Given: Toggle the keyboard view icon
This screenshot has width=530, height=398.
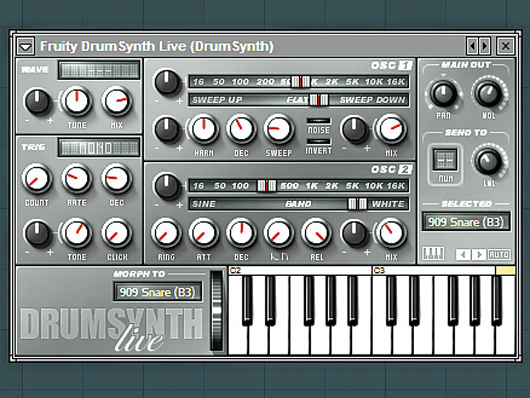Looking at the screenshot, I should pyautogui.click(x=433, y=253).
